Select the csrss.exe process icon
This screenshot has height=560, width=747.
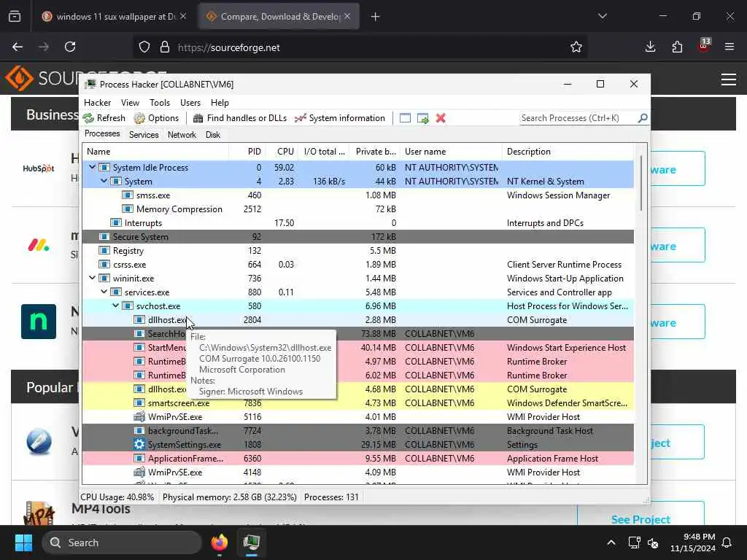pyautogui.click(x=104, y=264)
